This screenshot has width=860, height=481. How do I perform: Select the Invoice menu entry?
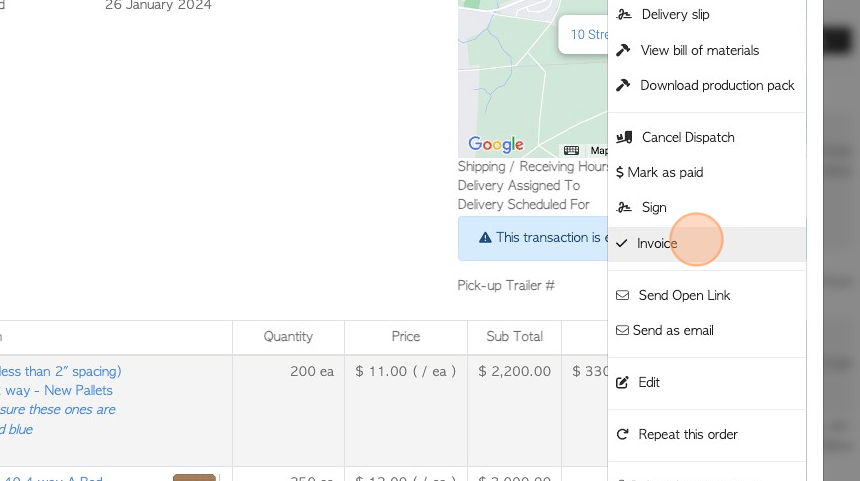(x=657, y=243)
